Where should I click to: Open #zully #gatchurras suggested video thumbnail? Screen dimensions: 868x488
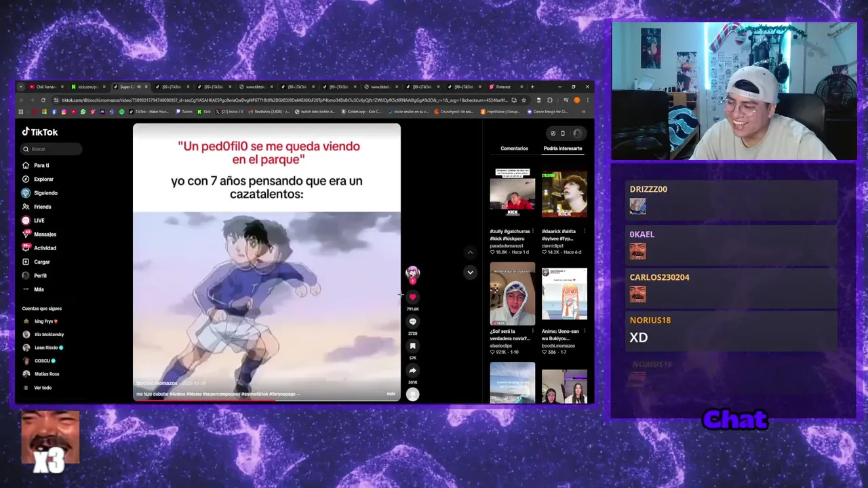click(512, 193)
